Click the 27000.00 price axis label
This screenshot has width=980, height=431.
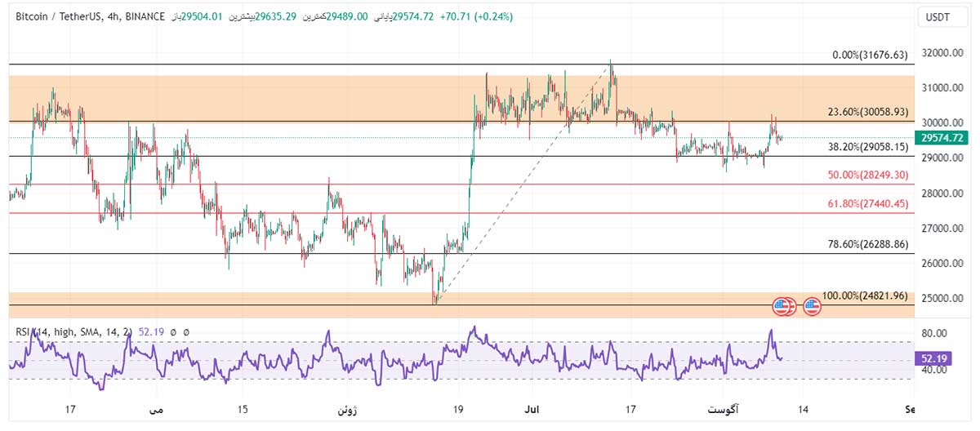click(943, 229)
